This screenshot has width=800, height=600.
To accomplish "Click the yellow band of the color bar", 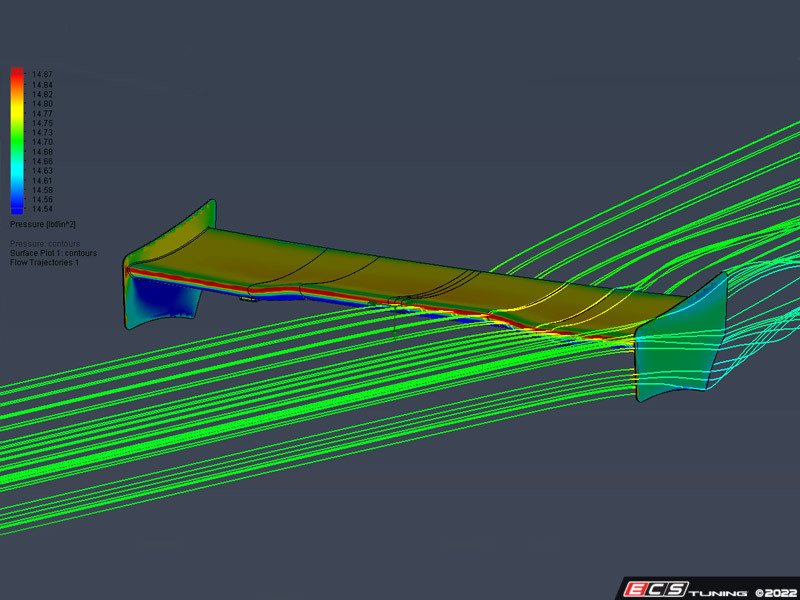I will [16, 112].
